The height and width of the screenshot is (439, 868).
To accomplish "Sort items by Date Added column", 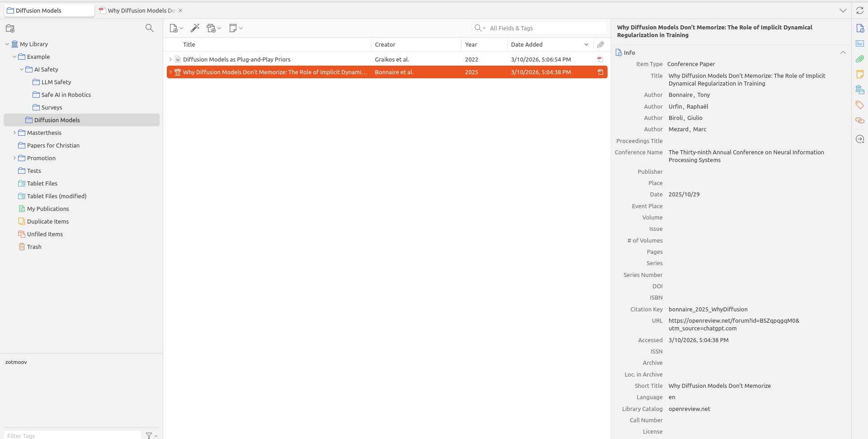I will 527,44.
